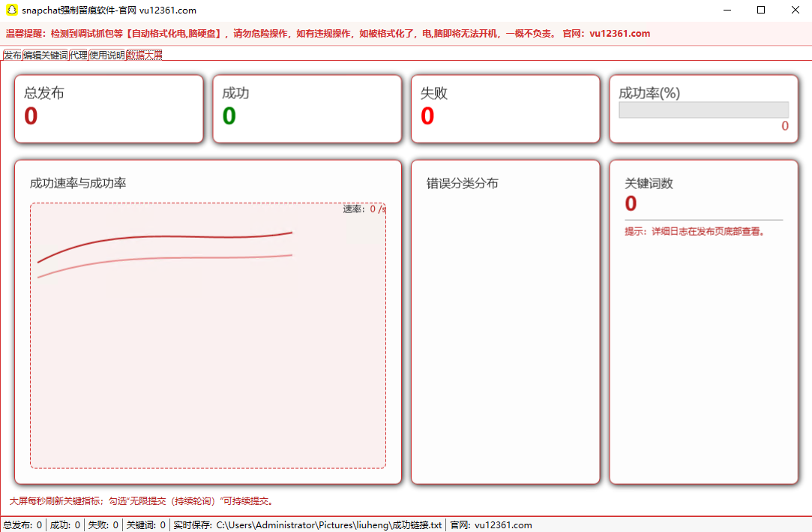Click the 官网 vu12361.com text in status bar

(x=490, y=525)
